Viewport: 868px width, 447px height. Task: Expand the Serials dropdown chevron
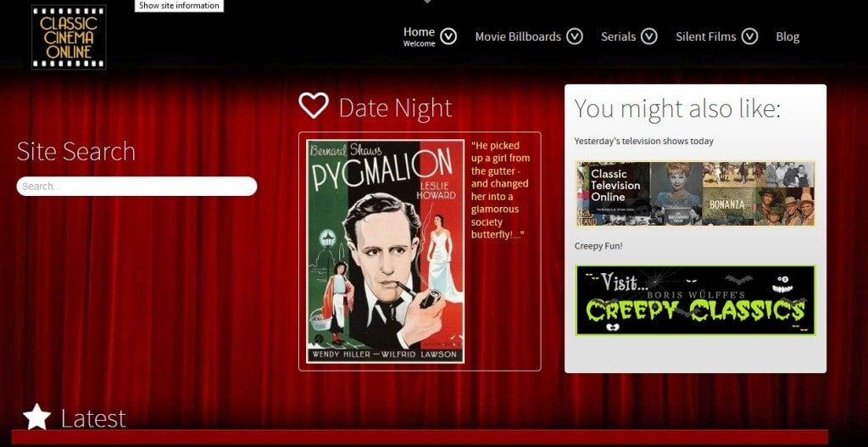[x=648, y=37]
